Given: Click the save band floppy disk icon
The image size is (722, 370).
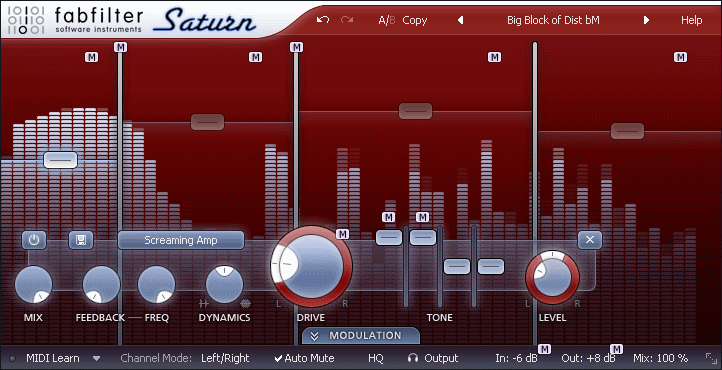Looking at the screenshot, I should (x=81, y=240).
